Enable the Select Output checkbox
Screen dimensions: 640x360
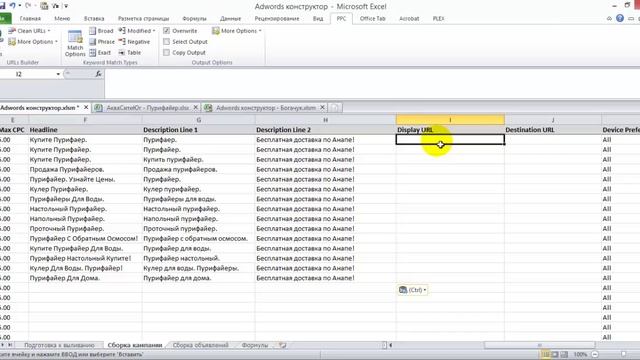click(167, 42)
